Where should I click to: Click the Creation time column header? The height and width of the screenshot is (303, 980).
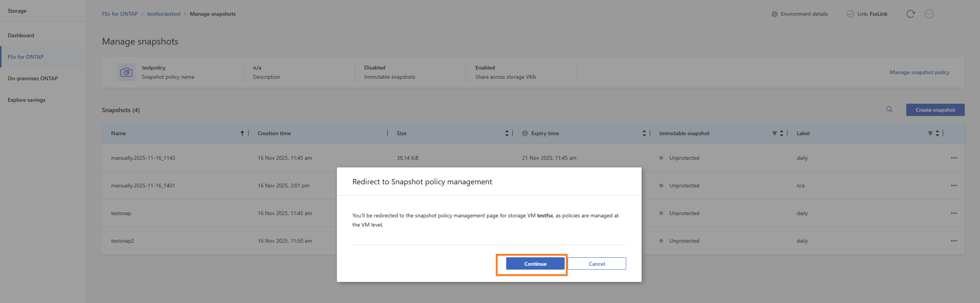(274, 133)
